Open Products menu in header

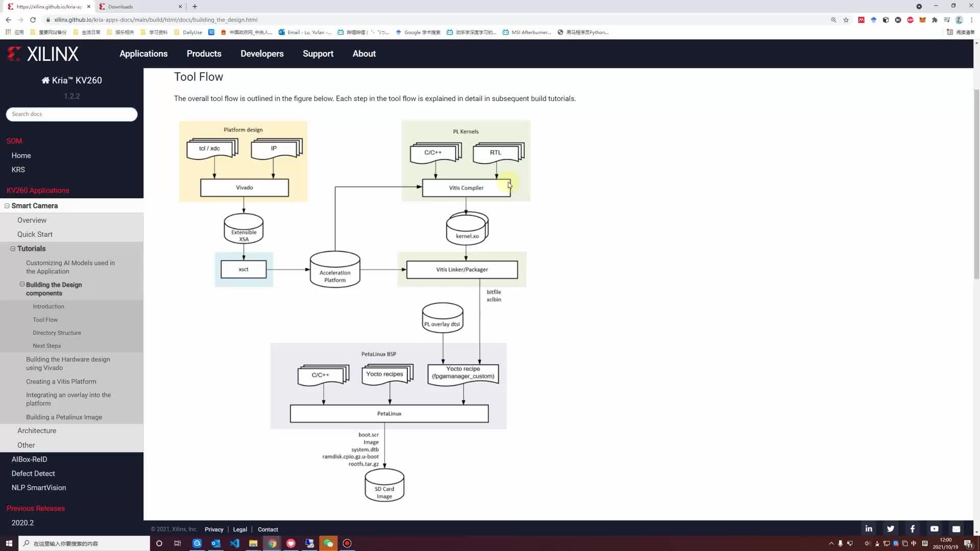pos(204,54)
